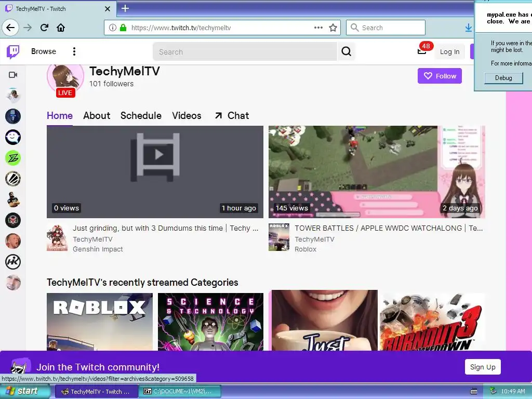Open the Twitch More options vertical dots
The height and width of the screenshot is (399, 532).
pyautogui.click(x=74, y=51)
